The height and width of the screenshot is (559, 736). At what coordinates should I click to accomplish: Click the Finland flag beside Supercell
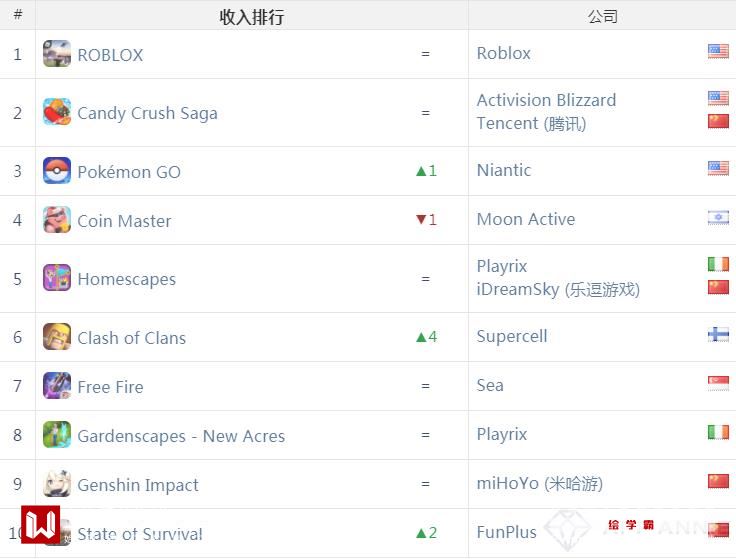point(718,335)
